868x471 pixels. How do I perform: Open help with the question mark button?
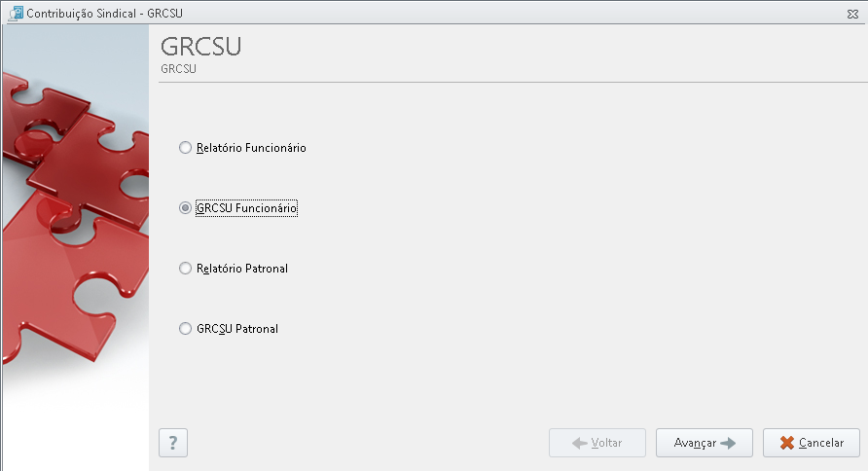coord(173,443)
